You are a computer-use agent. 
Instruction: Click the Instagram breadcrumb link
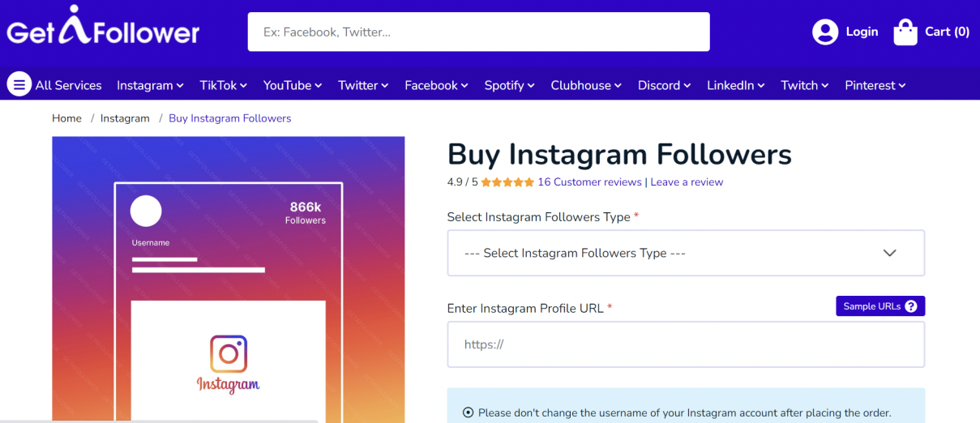coord(125,118)
